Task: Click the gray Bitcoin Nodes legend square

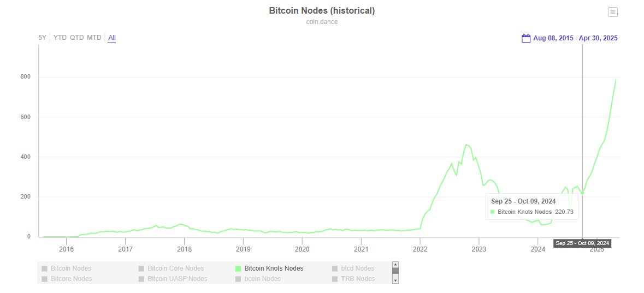Action: (x=45, y=268)
